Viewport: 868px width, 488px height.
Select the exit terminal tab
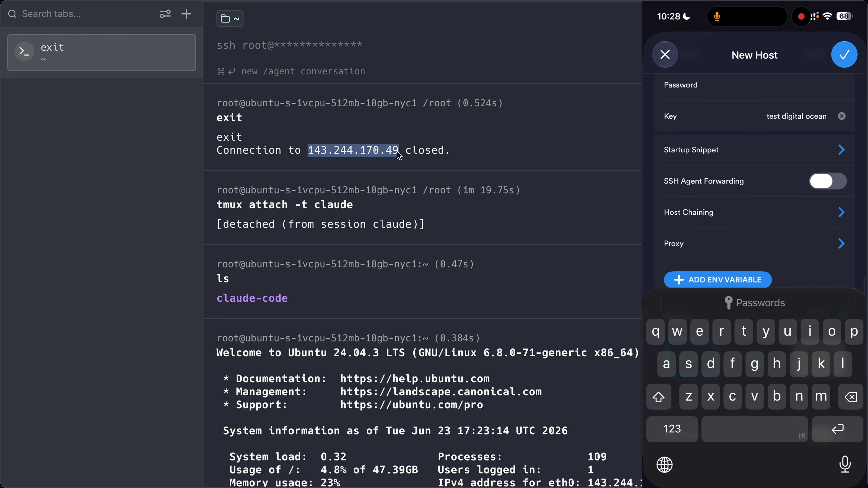click(101, 53)
